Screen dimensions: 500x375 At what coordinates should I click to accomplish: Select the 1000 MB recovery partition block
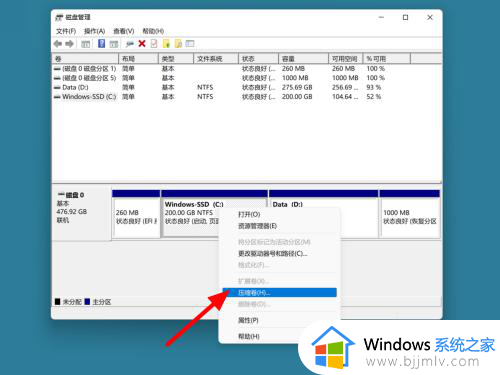point(410,214)
